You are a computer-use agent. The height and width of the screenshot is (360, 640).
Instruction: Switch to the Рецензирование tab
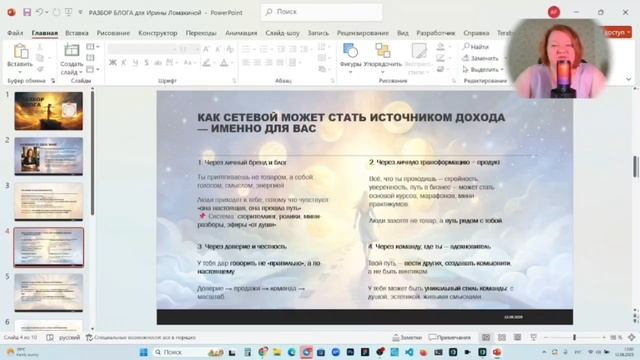362,33
